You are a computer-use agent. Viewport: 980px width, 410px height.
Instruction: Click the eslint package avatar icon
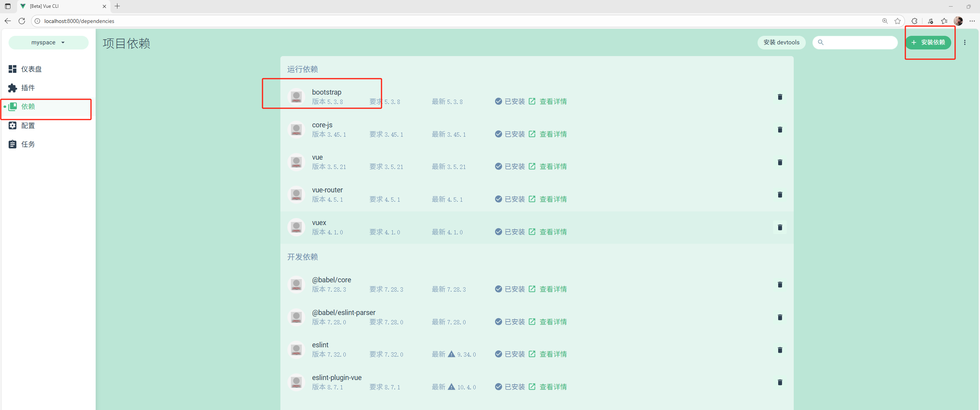tap(296, 350)
